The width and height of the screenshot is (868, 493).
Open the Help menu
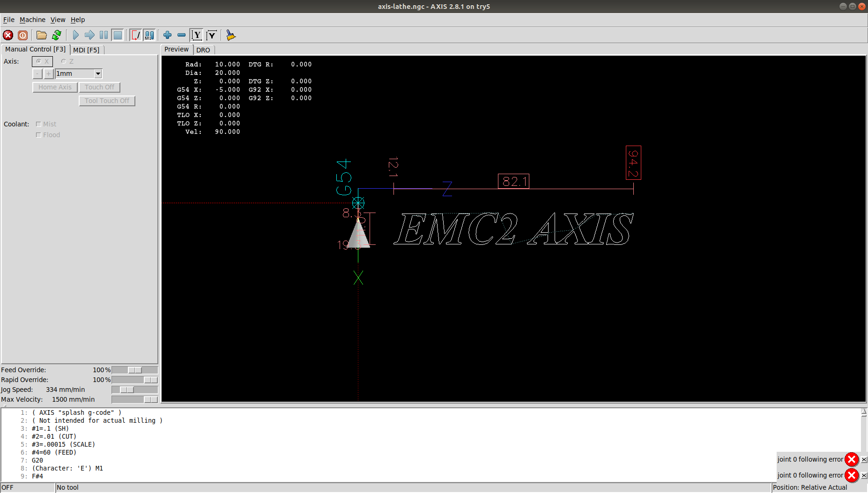pyautogui.click(x=78, y=20)
